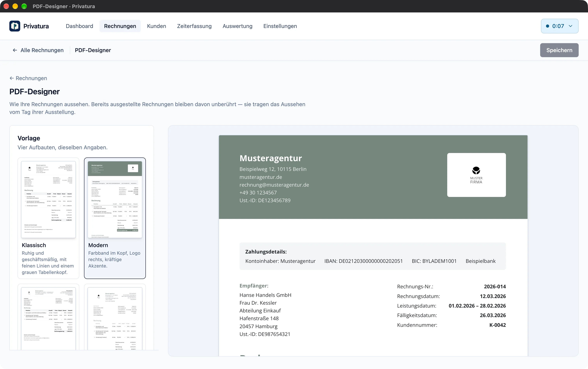Expand the 0:07 timer dropdown
588x369 pixels.
pyautogui.click(x=559, y=26)
